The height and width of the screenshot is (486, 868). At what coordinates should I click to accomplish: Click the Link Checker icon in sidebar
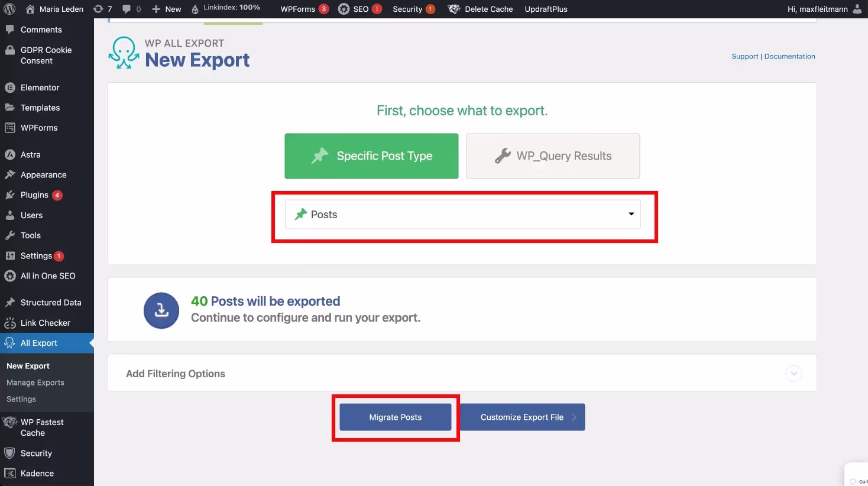click(9, 323)
